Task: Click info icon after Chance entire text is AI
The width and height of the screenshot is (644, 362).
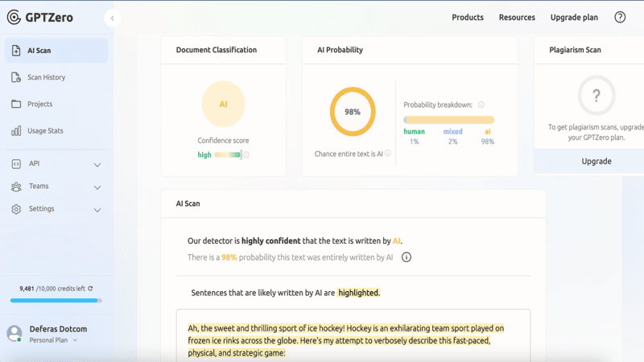Action: coord(387,153)
